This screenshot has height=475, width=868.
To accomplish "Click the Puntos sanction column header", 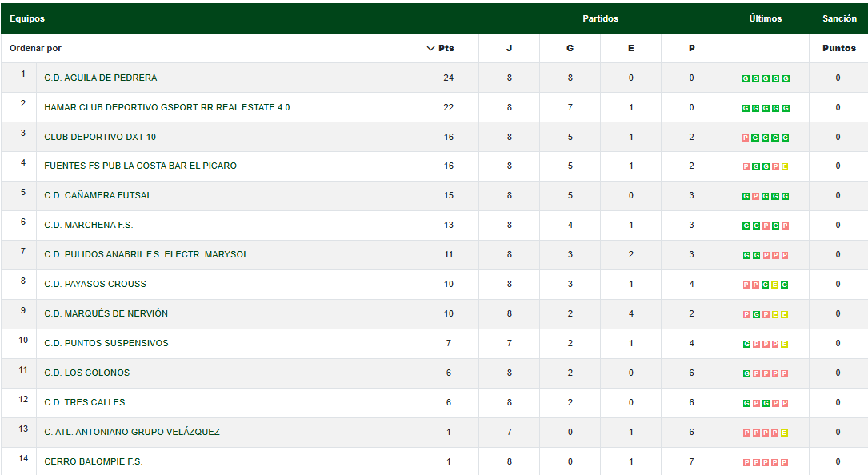I will [838, 48].
